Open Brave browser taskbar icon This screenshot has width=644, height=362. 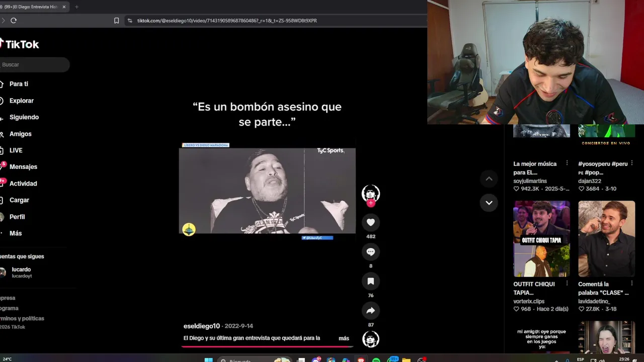[x=361, y=360]
